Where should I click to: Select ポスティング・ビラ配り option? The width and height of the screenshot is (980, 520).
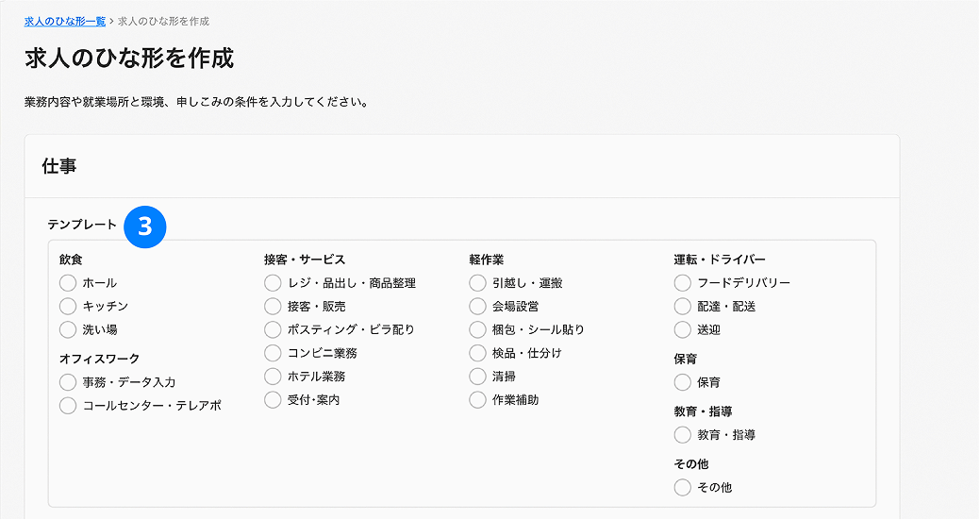pyautogui.click(x=273, y=329)
